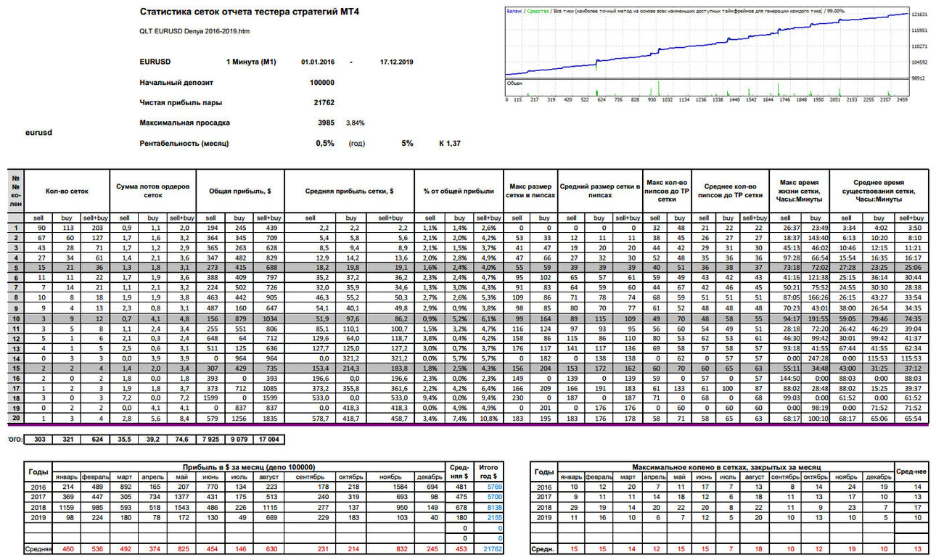The height and width of the screenshot is (560, 936).
Task: Select the 2016 yearly total "5769"
Action: 493,487
